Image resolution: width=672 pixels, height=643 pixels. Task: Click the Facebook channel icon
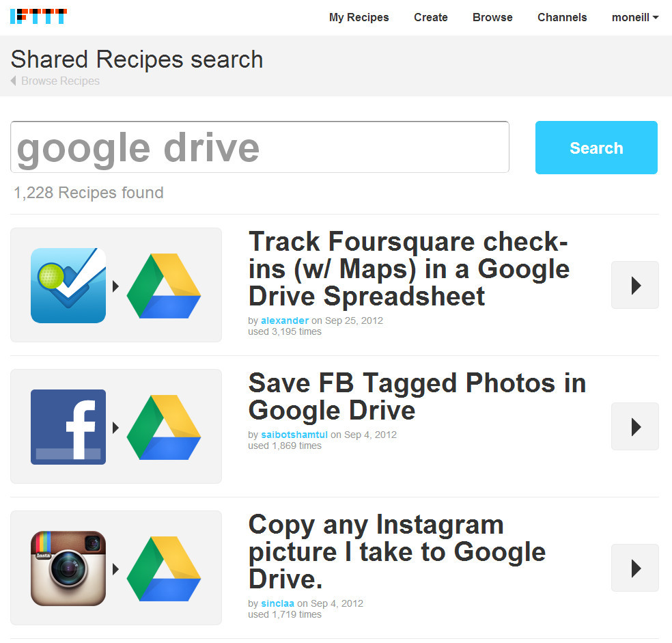tap(68, 426)
